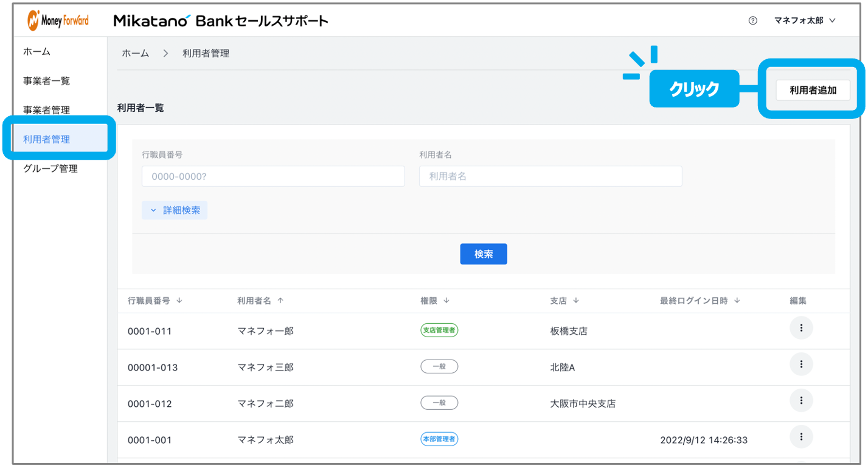Viewport: 868px width, 468px height.
Task: Click the 一般 badge for マネフォ二郎
Action: click(439, 403)
